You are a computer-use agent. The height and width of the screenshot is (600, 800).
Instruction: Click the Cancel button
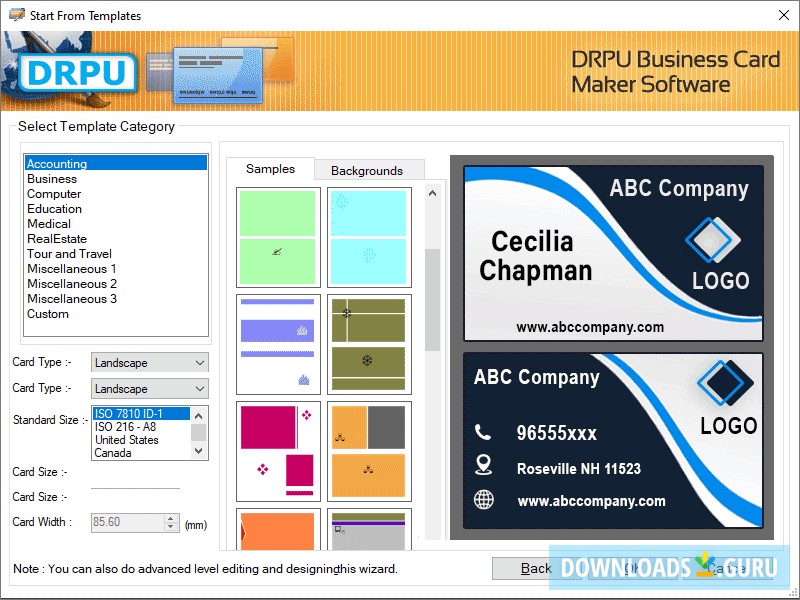click(720, 568)
